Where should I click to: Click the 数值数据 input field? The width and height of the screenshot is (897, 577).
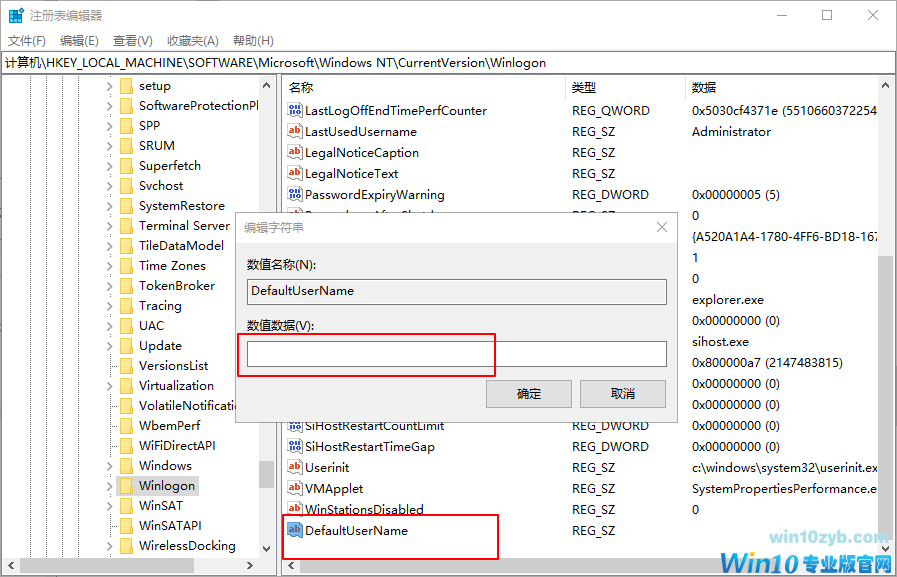coord(457,354)
